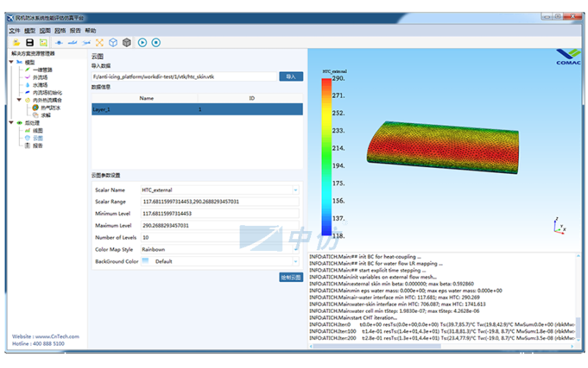Click the legend value 290.
Image resolution: width=588 pixels, height=368 pixels.
pos(338,79)
